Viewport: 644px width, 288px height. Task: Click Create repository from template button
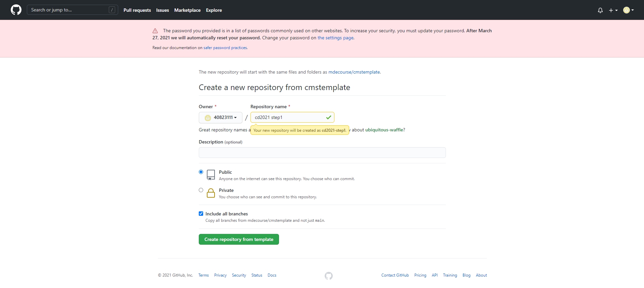[x=239, y=239]
